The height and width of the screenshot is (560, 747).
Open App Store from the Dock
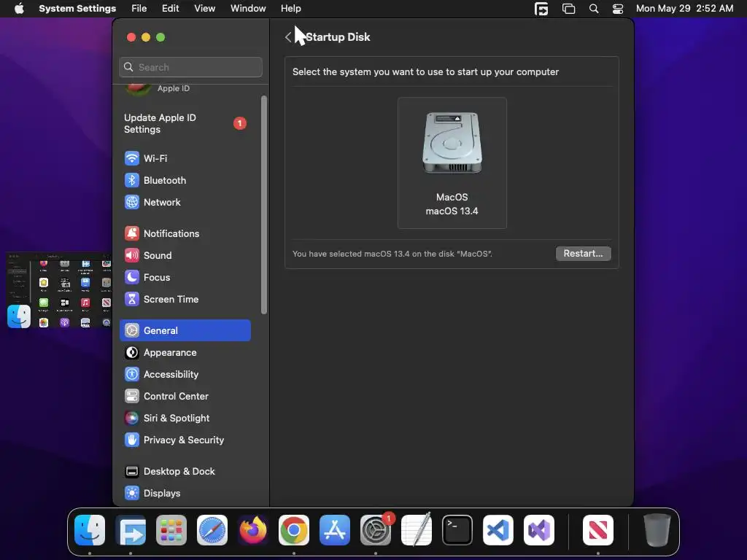tap(334, 530)
